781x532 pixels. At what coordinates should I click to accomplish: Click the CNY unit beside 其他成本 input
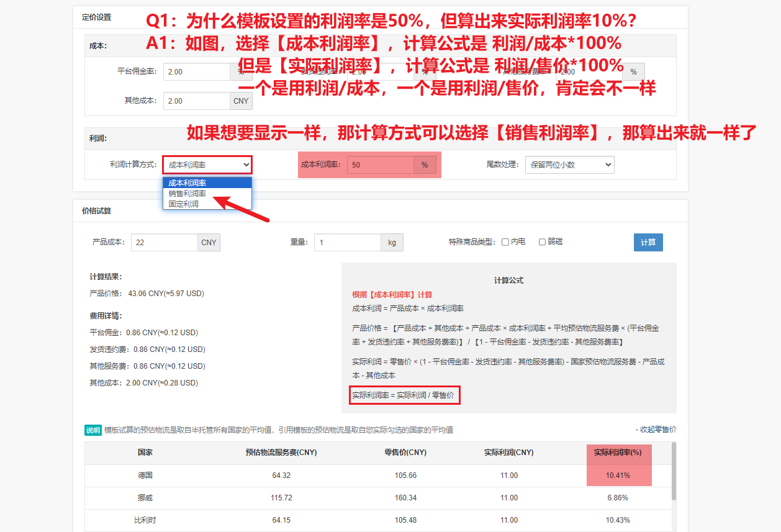pos(242,101)
